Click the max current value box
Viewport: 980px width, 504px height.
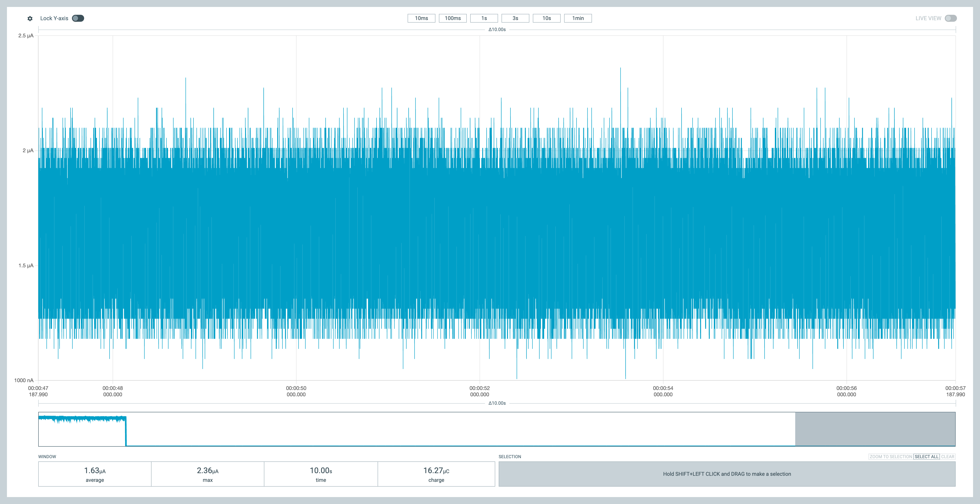208,474
